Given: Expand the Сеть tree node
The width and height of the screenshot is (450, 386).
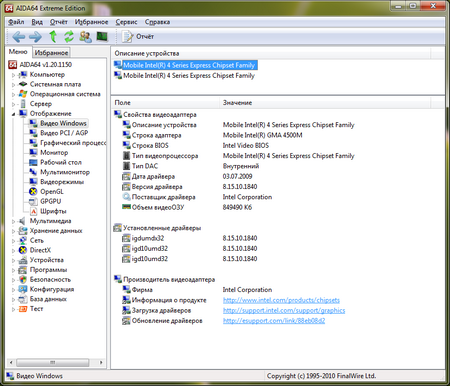Looking at the screenshot, I should [13, 241].
